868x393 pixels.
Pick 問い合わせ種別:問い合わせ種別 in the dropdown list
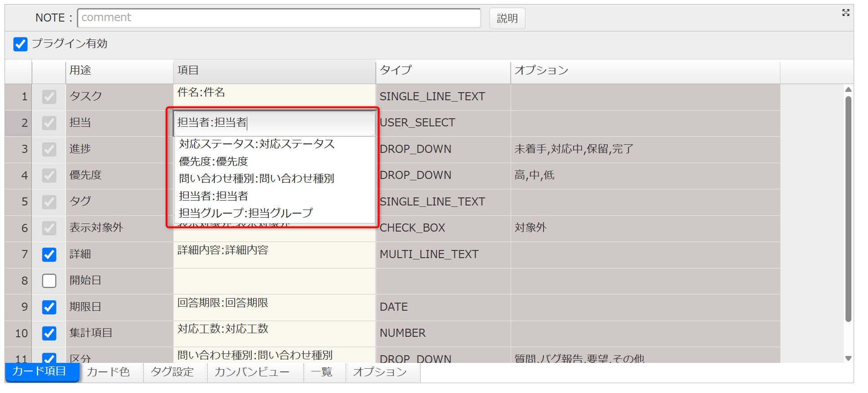click(x=275, y=179)
